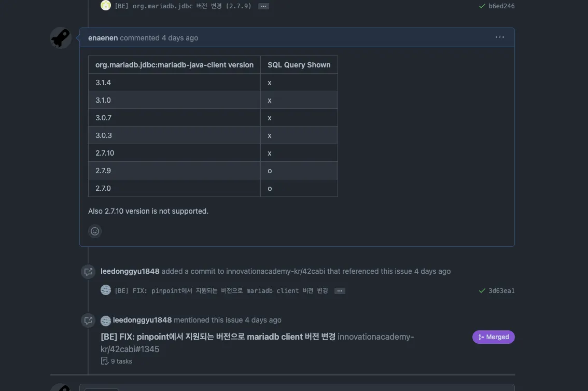588x391 pixels.
Task: Open enaenen's rocket avatar profile
Action: [61, 38]
